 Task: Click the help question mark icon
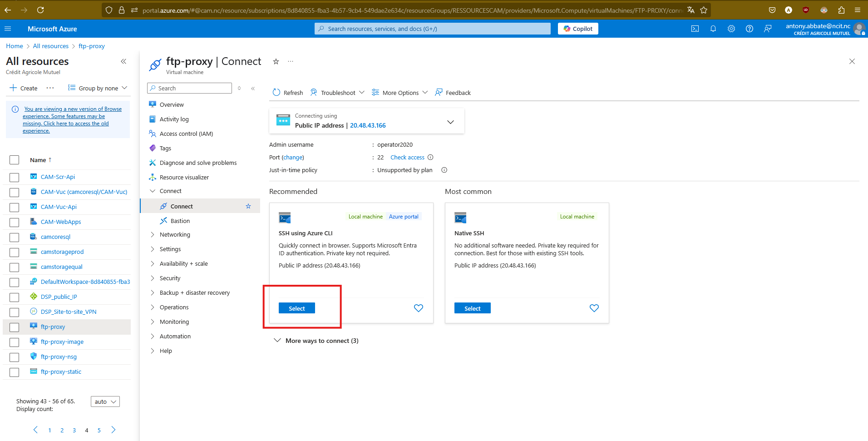pos(749,29)
